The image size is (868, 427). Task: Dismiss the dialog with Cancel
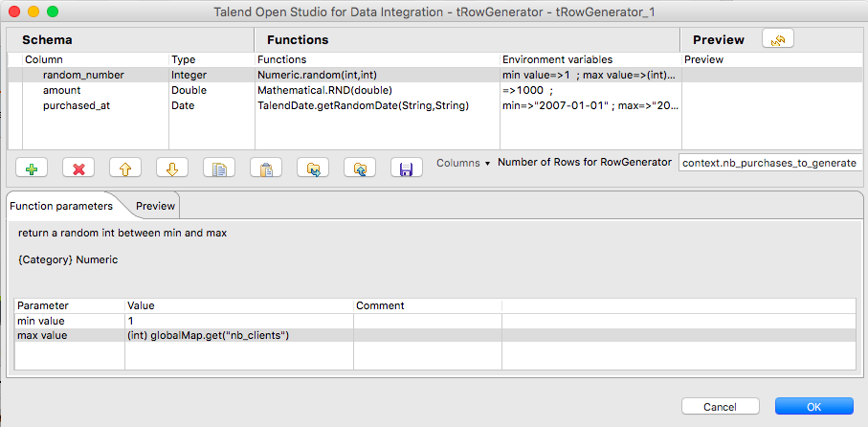pyautogui.click(x=721, y=407)
